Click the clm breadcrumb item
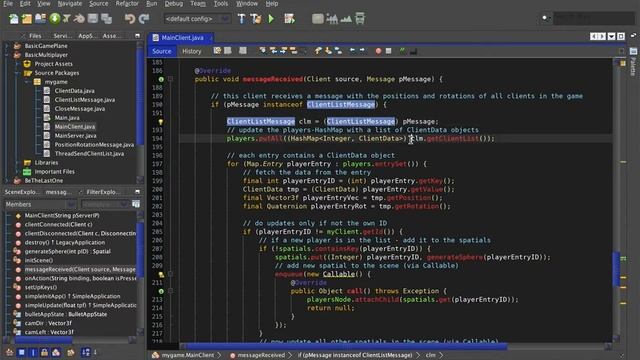The image size is (640, 360). click(x=431, y=355)
